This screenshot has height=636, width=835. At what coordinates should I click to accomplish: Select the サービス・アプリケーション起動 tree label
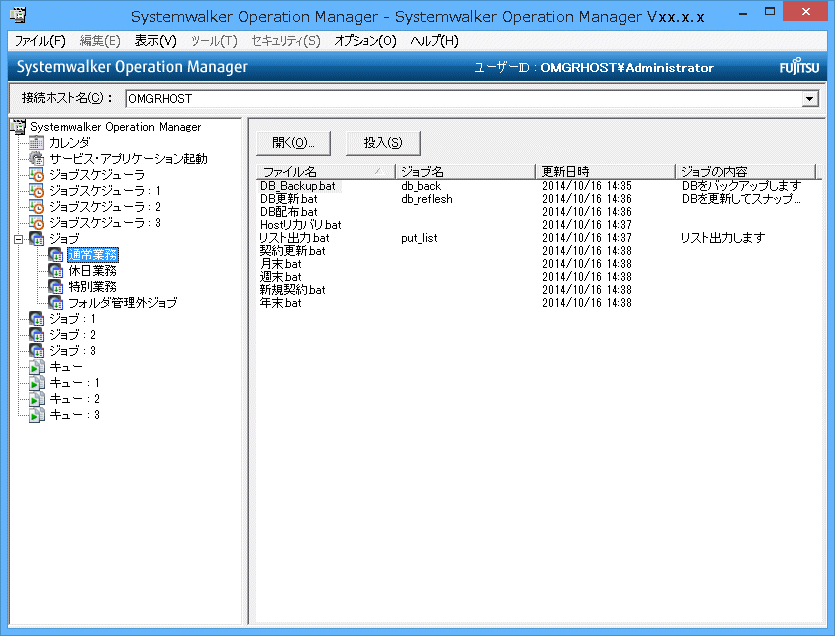(x=128, y=159)
